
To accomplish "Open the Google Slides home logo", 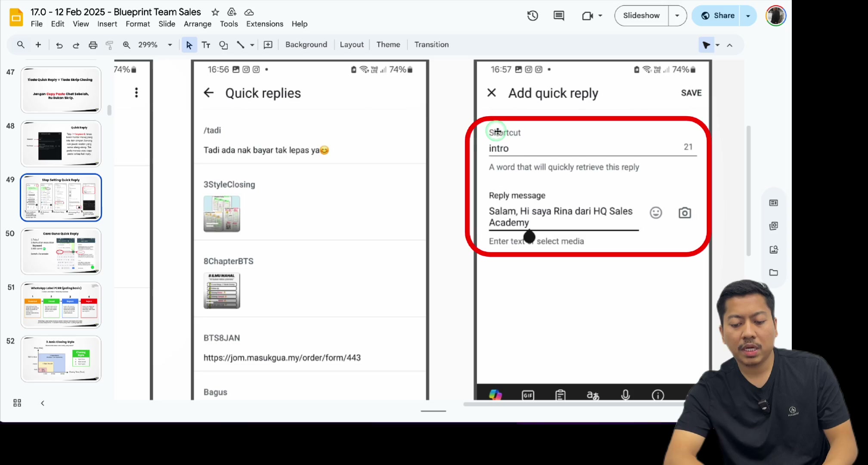I will 16,18.
